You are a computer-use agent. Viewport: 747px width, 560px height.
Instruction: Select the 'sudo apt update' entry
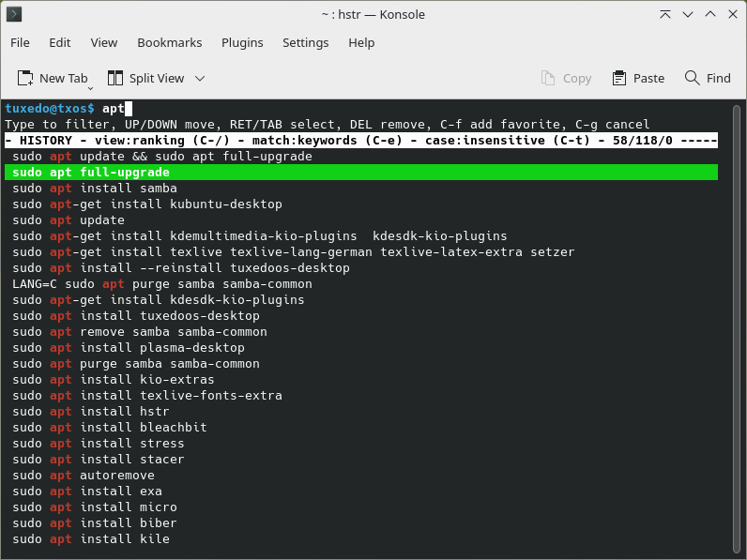69,220
